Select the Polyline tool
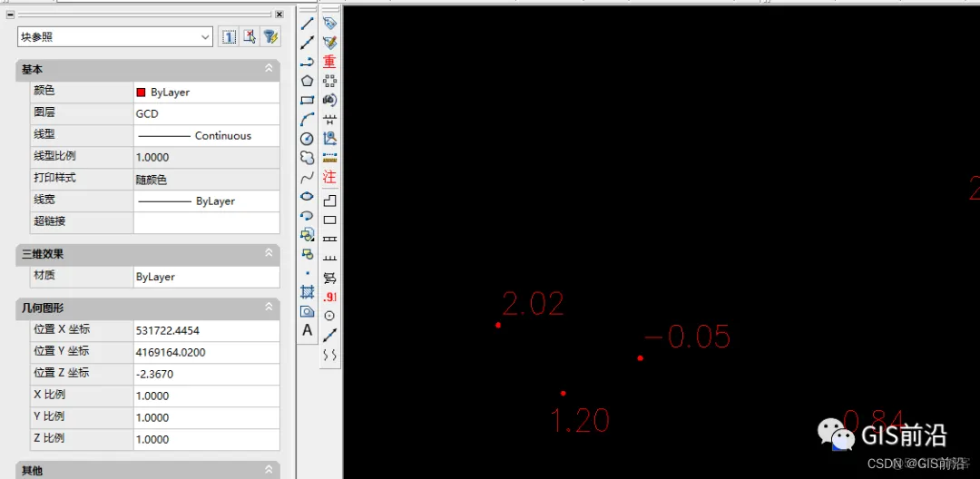 [307, 62]
